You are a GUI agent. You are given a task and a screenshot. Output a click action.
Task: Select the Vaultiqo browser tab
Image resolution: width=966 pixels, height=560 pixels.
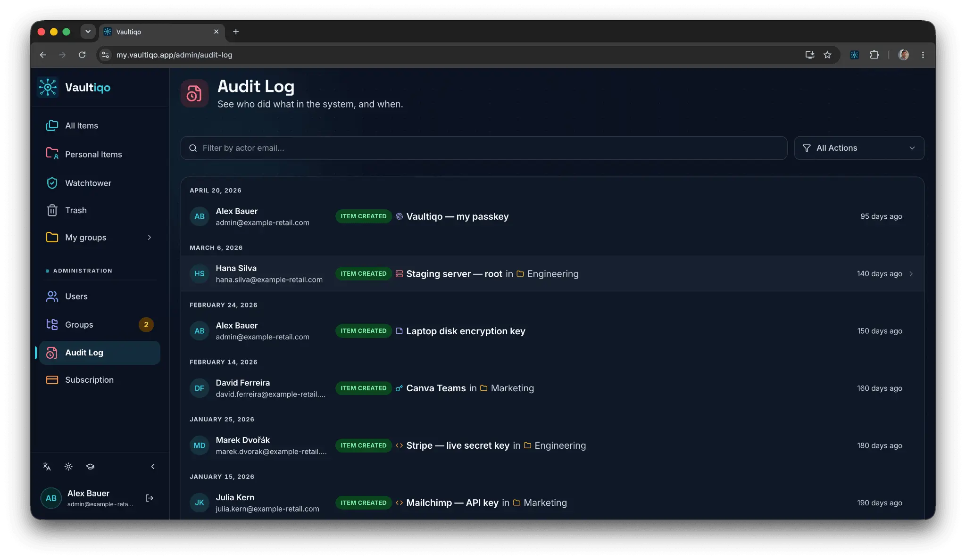click(x=162, y=32)
